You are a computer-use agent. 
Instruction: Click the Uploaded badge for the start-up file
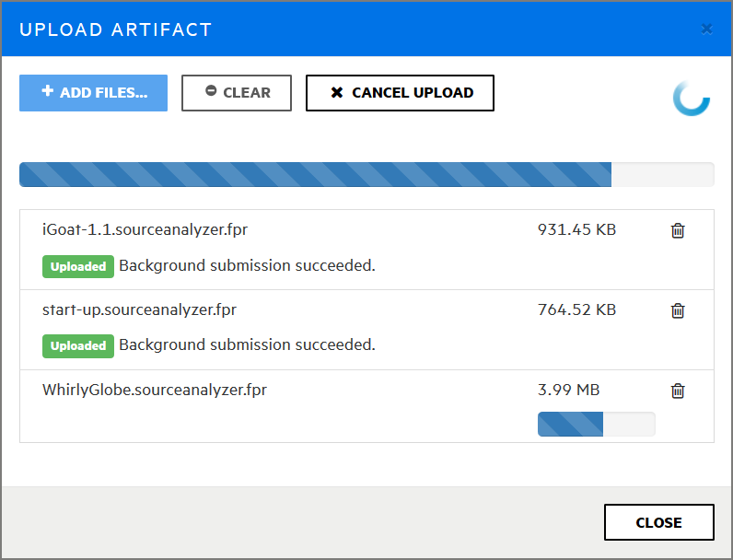point(77,345)
